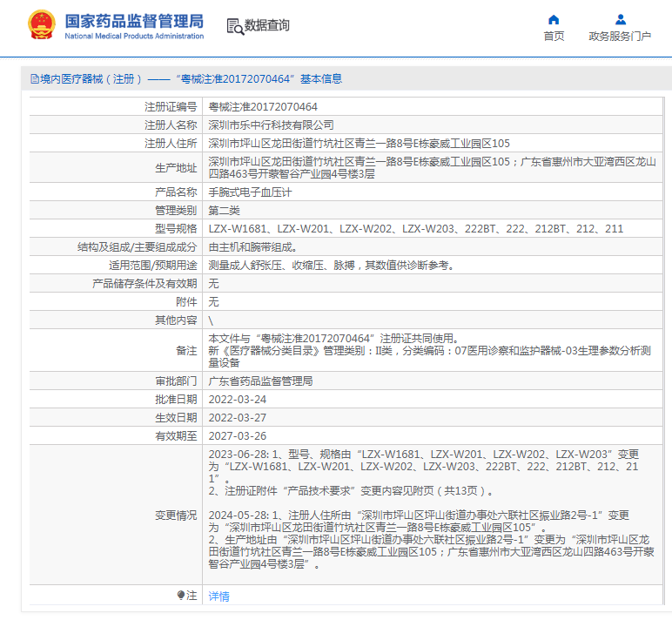Click the 国家药品监督管理局 title
The height and width of the screenshot is (620, 672).
pyautogui.click(x=134, y=21)
